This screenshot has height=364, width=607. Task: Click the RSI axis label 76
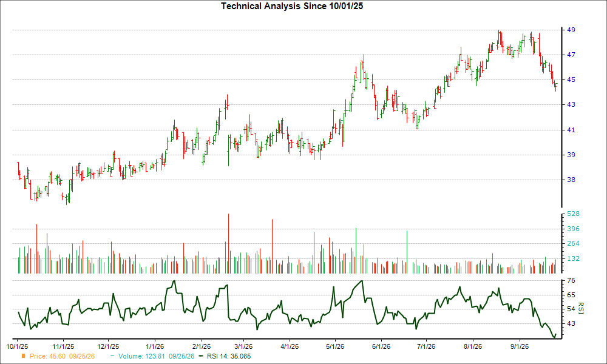[x=571, y=280]
